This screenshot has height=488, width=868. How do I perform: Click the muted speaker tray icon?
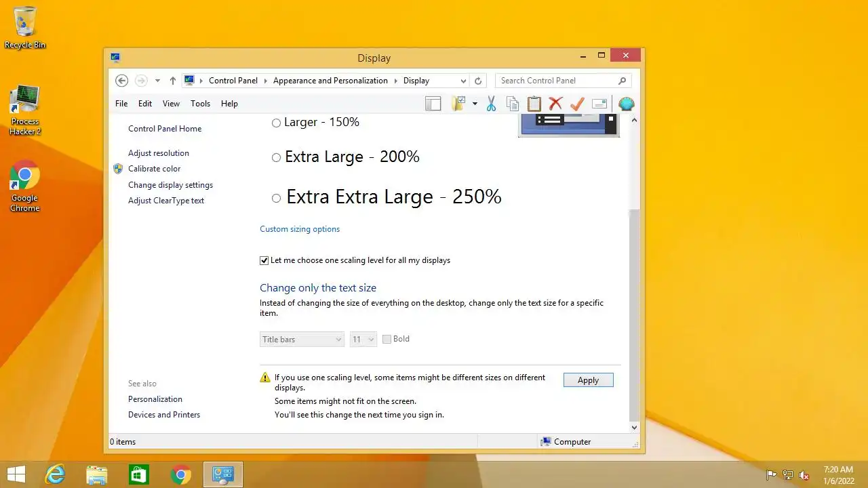pyautogui.click(x=804, y=475)
